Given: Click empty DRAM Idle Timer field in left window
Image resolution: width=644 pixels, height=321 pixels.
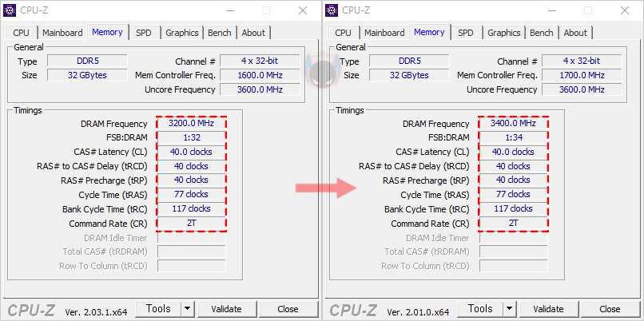Looking at the screenshot, I should click(x=192, y=238).
